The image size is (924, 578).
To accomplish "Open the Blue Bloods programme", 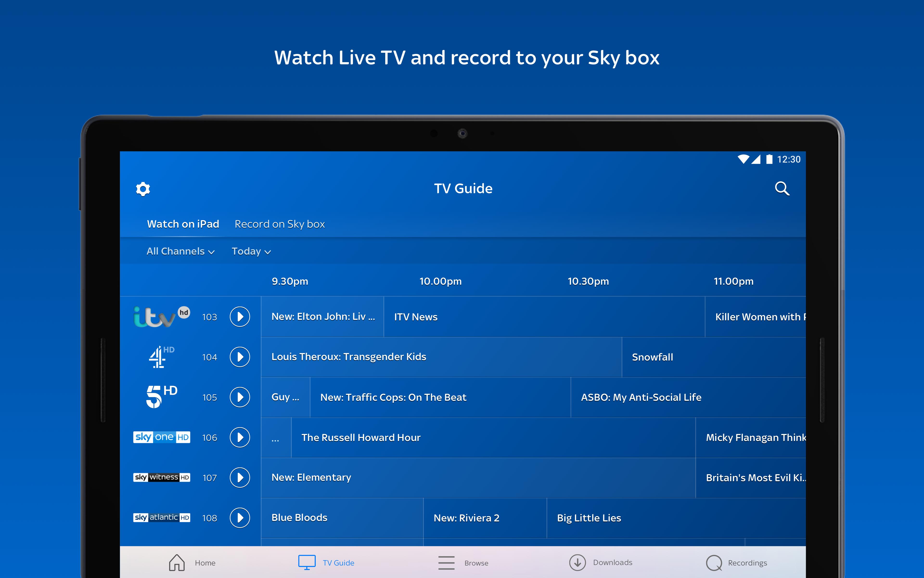I will pyautogui.click(x=342, y=518).
